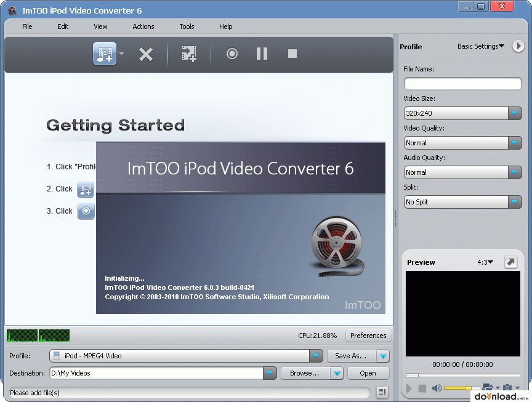
Task: Mute the preview with speaker icon
Action: pyautogui.click(x=437, y=388)
